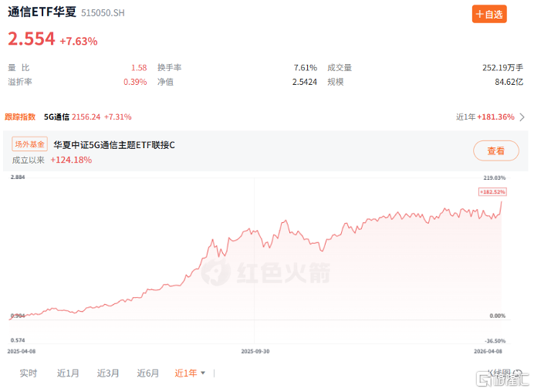Click the 2025-09-30 date on the chart axis
This screenshot has height=392, width=534.
[255, 351]
